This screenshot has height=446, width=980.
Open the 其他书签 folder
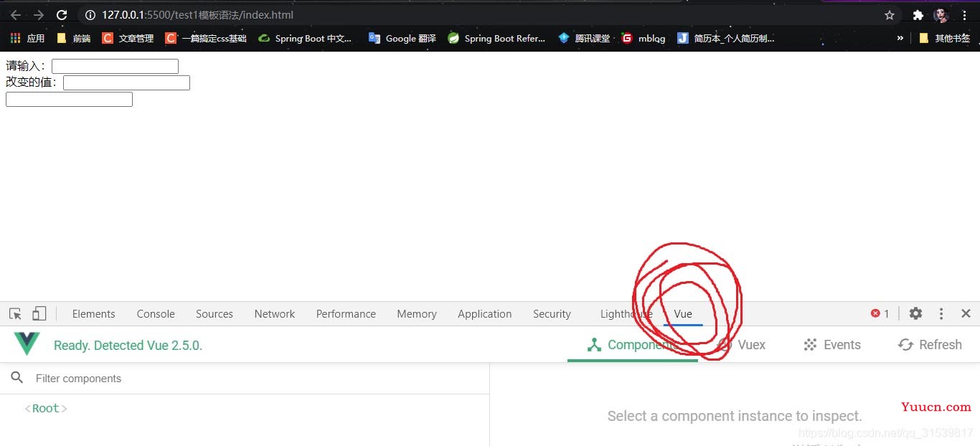coord(944,38)
